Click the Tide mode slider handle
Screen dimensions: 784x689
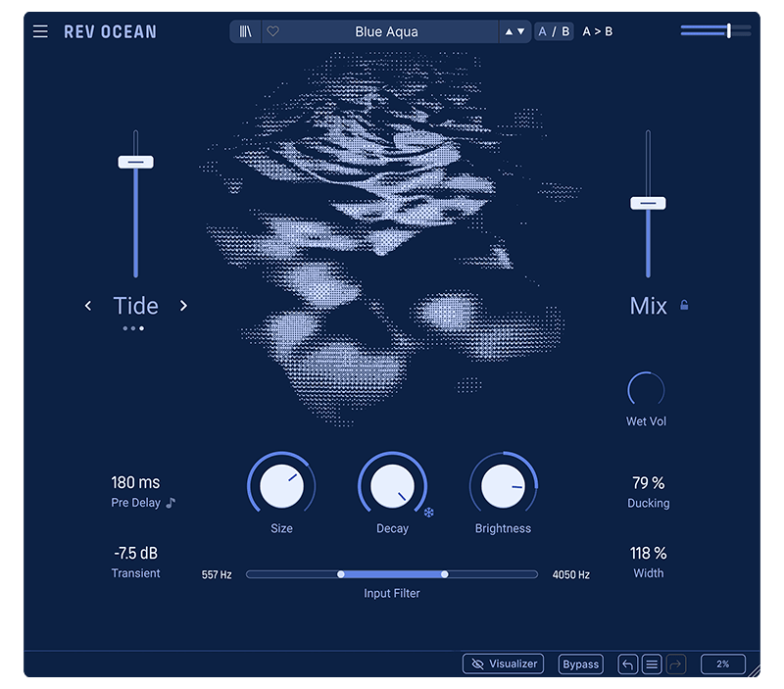(135, 162)
